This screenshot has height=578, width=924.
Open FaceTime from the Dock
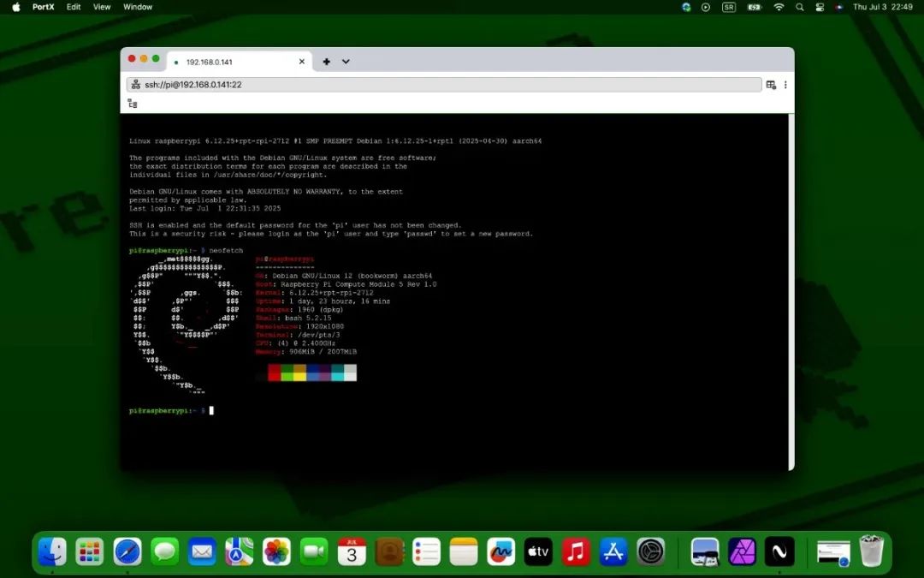pos(314,552)
